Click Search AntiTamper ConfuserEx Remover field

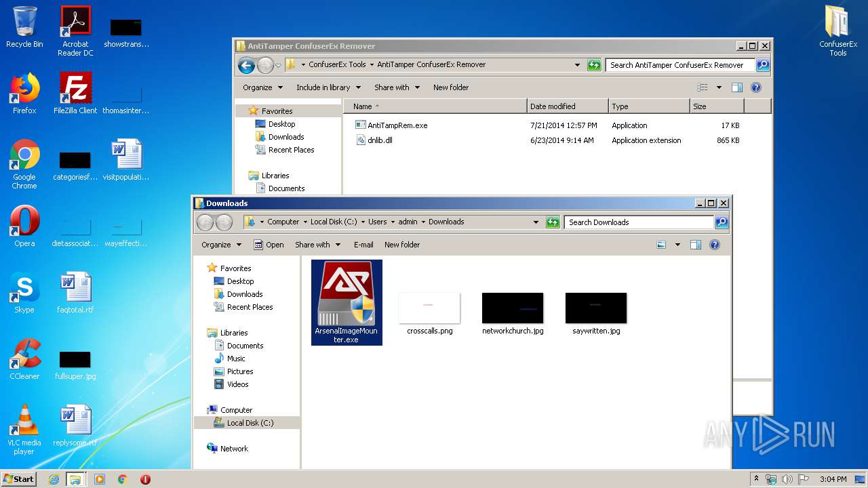tap(680, 65)
